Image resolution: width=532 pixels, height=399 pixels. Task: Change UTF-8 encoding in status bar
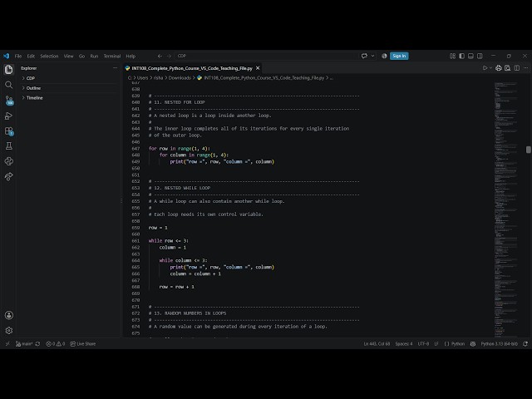click(x=423, y=343)
